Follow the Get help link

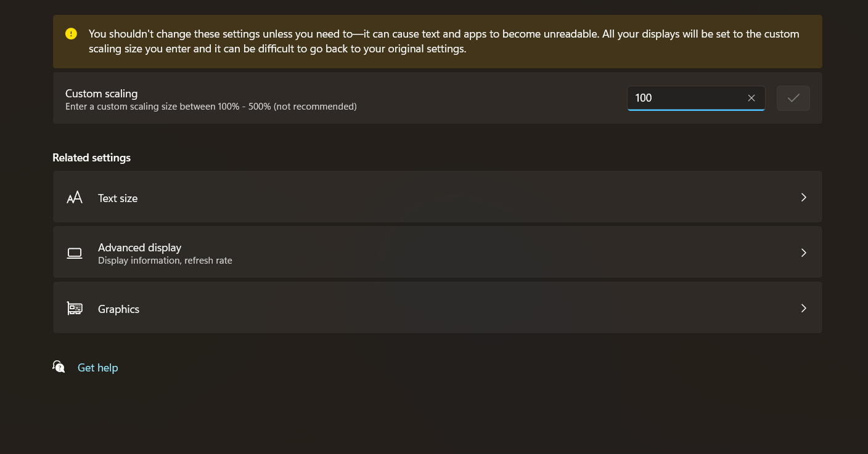(x=97, y=368)
